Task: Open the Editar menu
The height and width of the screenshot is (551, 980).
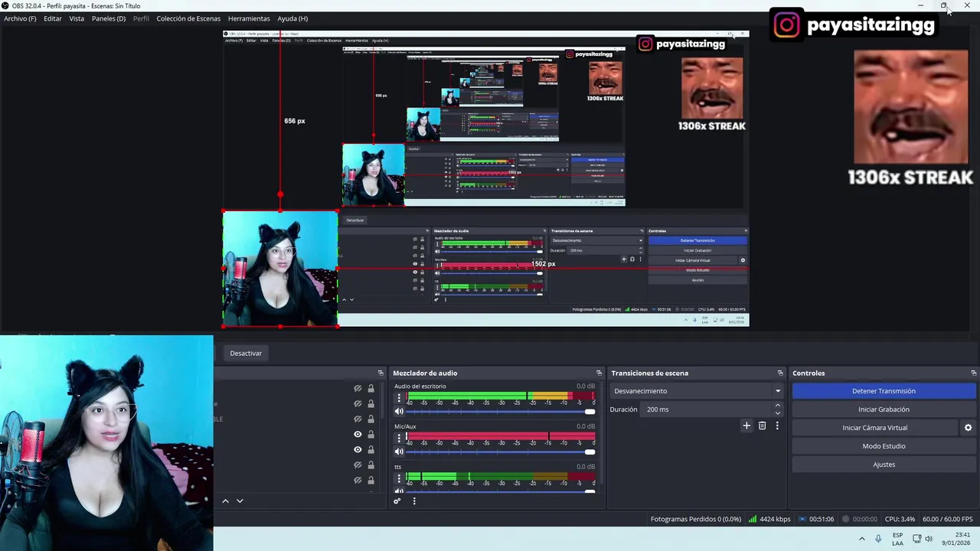Action: (x=53, y=18)
